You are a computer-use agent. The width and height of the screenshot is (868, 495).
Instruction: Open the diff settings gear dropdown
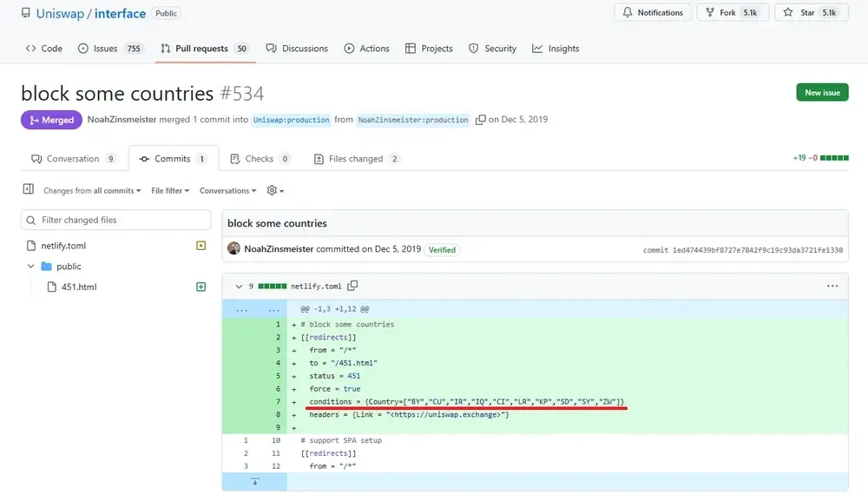coord(275,190)
